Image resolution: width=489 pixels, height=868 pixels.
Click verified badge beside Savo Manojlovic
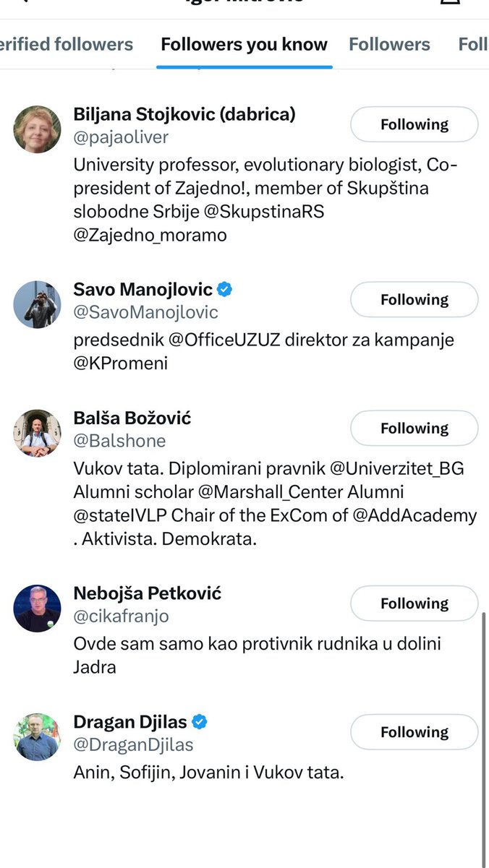[225, 290]
